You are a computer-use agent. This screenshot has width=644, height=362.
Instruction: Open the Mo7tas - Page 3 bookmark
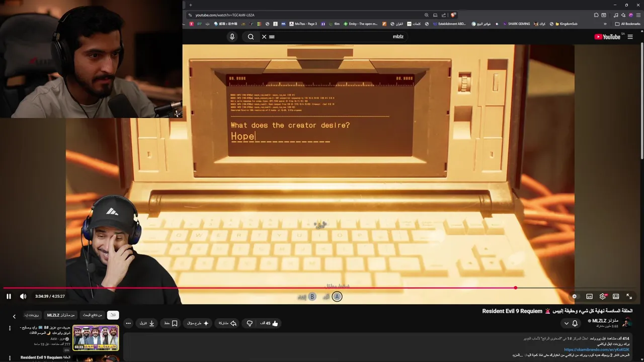point(303,24)
